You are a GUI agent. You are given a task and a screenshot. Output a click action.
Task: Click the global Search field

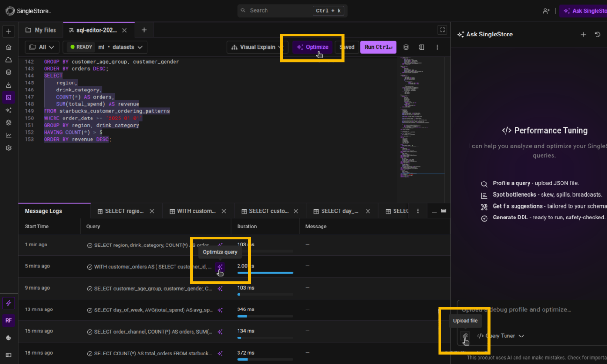[x=292, y=11]
